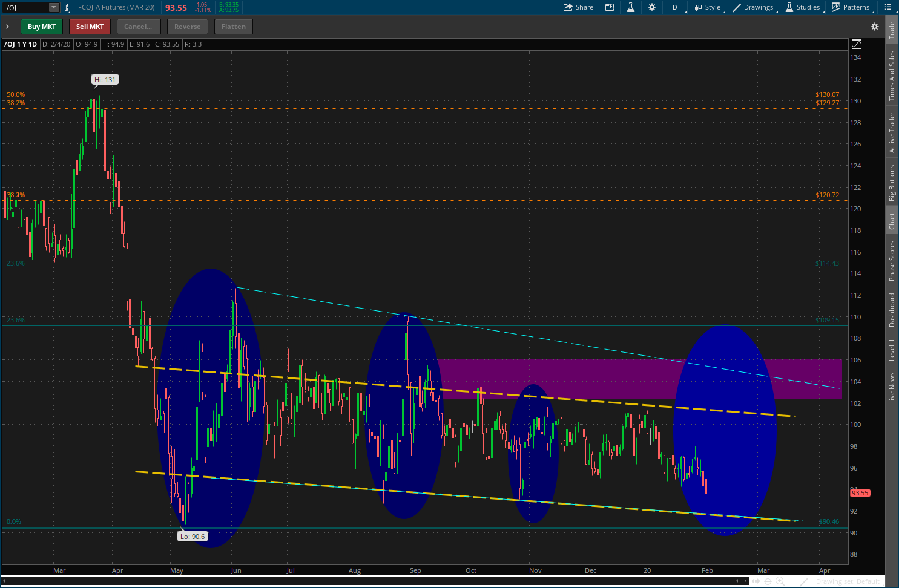Viewport: 899px width, 588px height.
Task: Toggle the price axis scale icon
Action: (x=856, y=44)
